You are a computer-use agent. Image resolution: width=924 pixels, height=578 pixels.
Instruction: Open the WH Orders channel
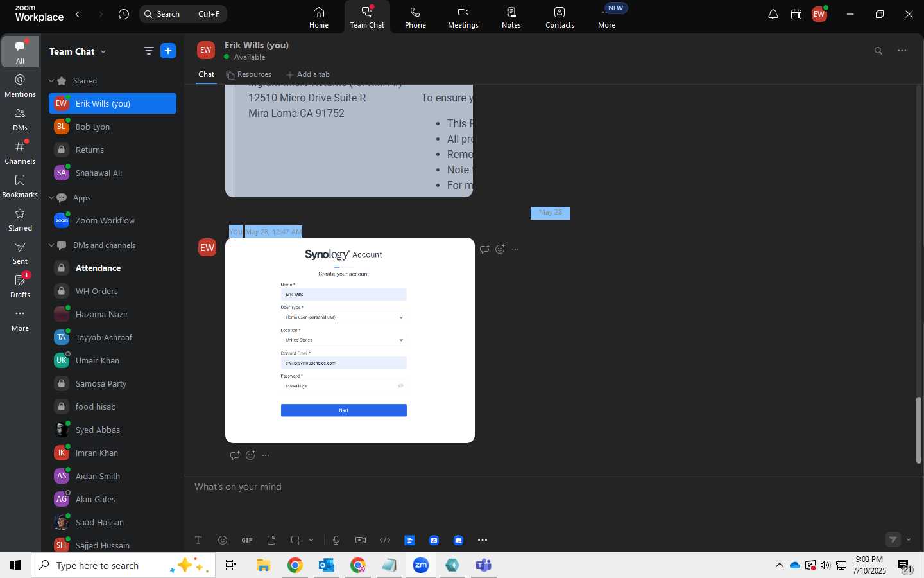tap(112, 291)
